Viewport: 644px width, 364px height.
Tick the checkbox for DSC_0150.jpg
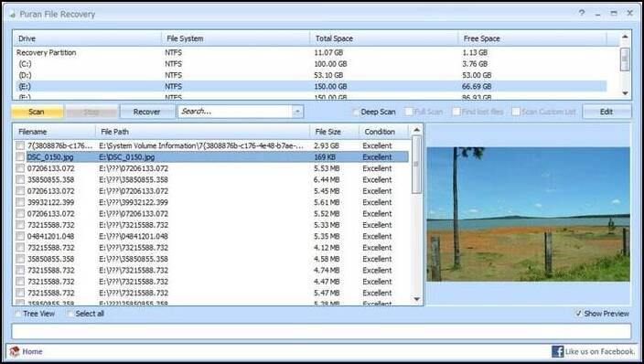[20, 157]
